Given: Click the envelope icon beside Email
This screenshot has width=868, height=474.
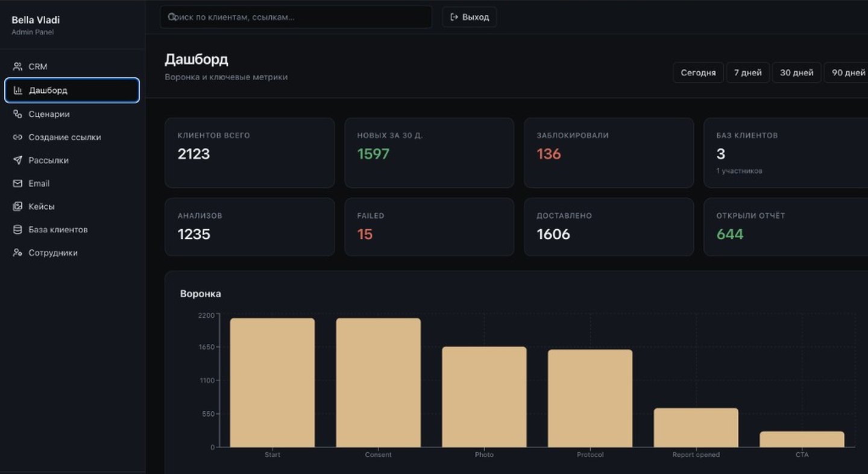Looking at the screenshot, I should [x=17, y=183].
